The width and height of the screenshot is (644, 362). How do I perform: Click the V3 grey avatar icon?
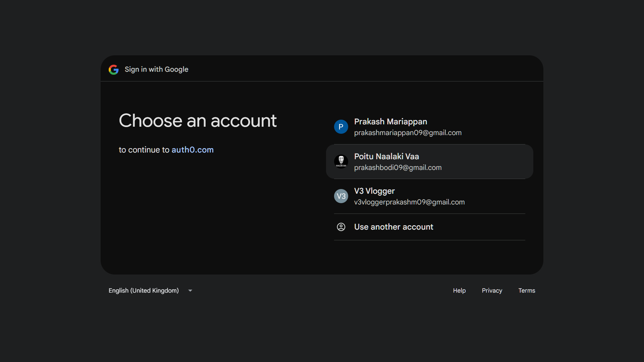tap(341, 196)
